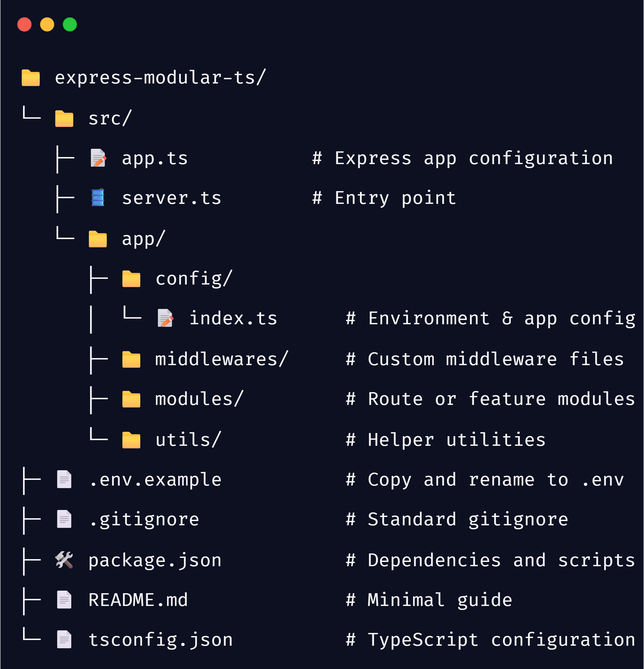
Task: Click the pencil document icon beside app.ts
Action: (x=98, y=158)
